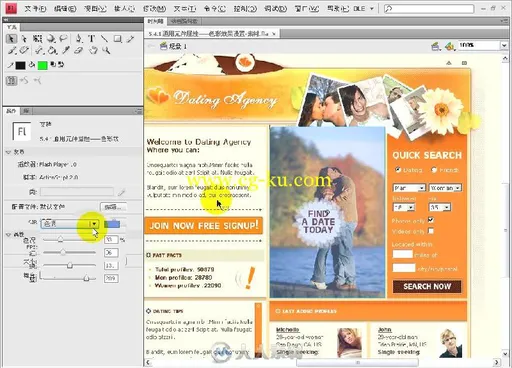Select the Eyedropper tool
The image size is (512, 368).
click(66, 51)
